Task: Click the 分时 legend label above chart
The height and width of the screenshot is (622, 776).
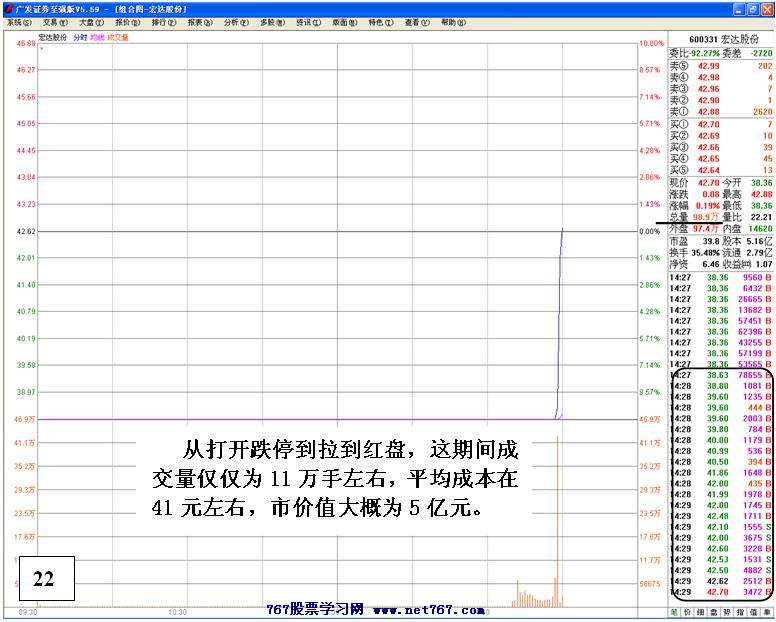Action: point(80,38)
